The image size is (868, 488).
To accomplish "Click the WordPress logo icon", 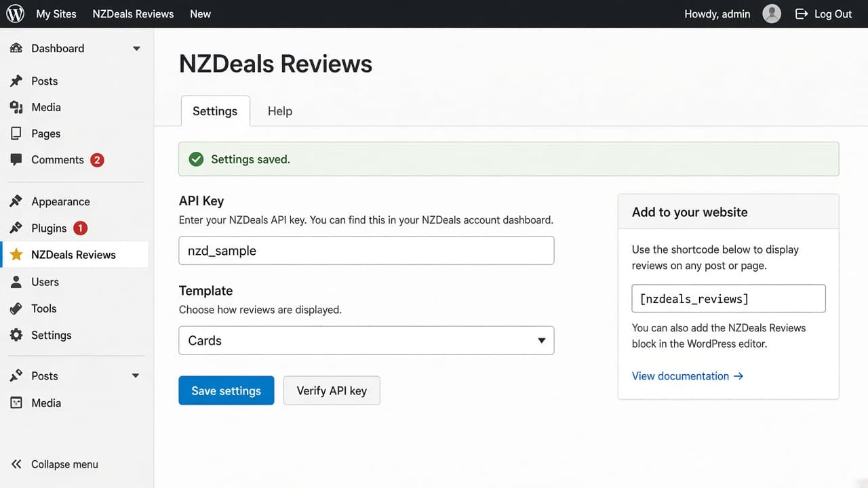I will point(15,14).
